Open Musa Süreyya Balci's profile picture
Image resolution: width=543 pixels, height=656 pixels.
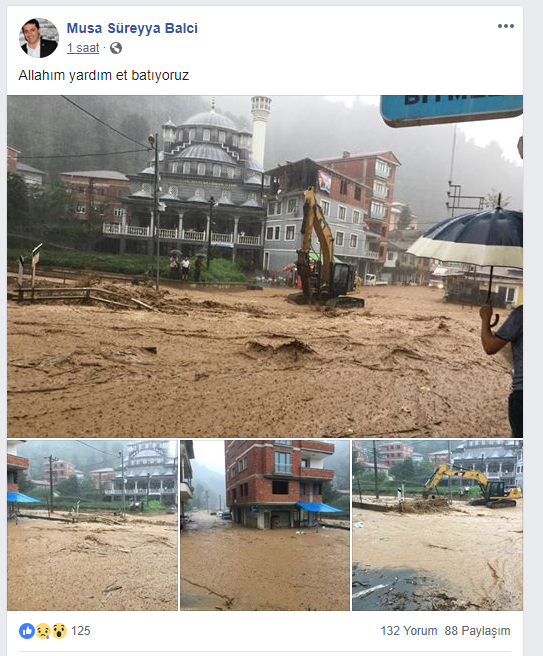click(38, 38)
